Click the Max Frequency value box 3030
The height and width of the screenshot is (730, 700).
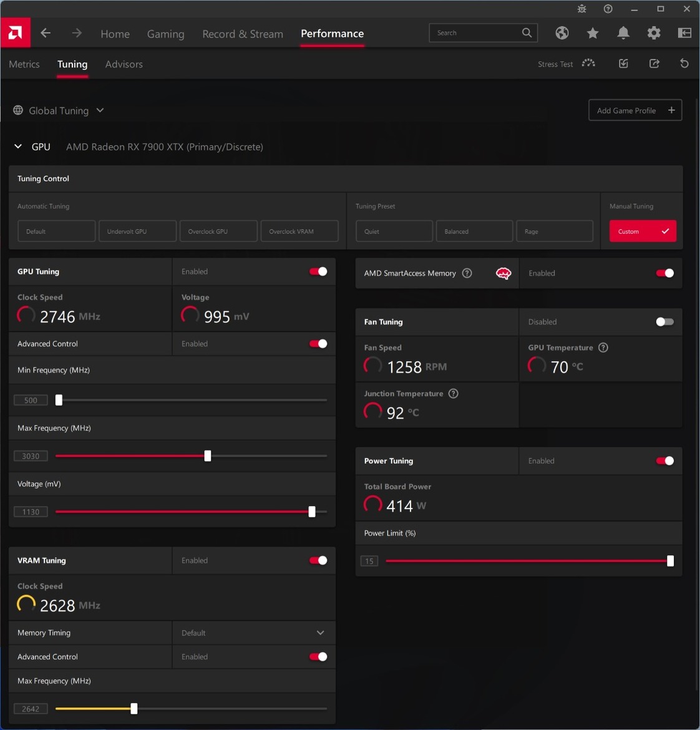[x=31, y=456]
